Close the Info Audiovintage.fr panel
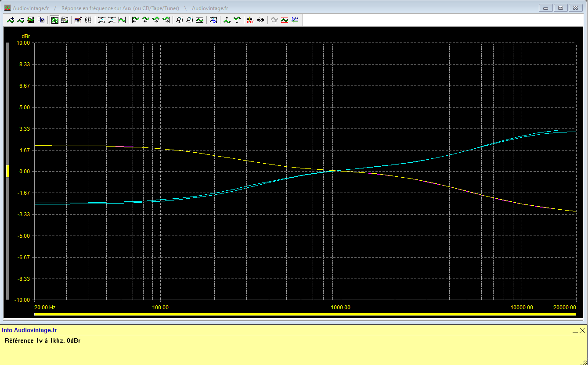This screenshot has height=365, width=588. pos(582,330)
